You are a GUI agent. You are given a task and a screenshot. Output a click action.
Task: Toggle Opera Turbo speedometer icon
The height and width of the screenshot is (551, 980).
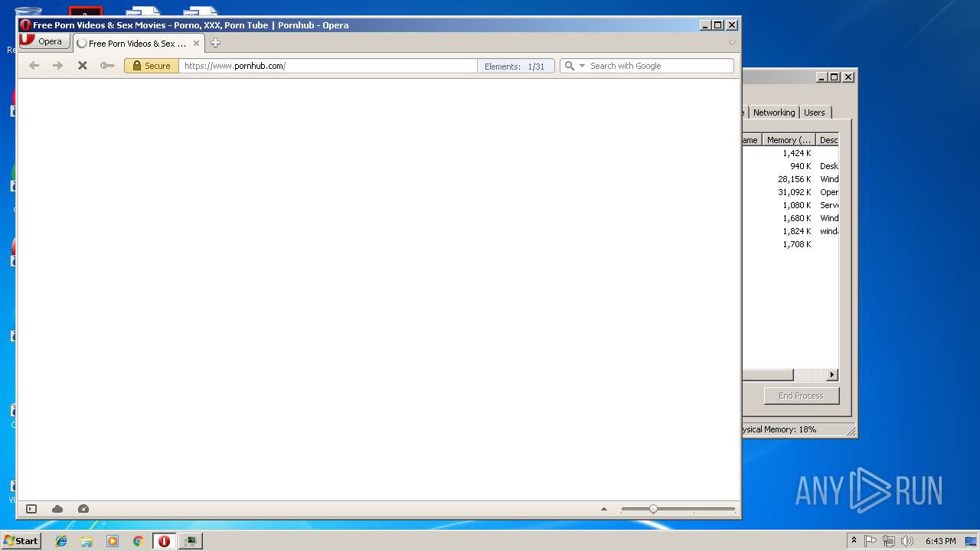click(83, 509)
